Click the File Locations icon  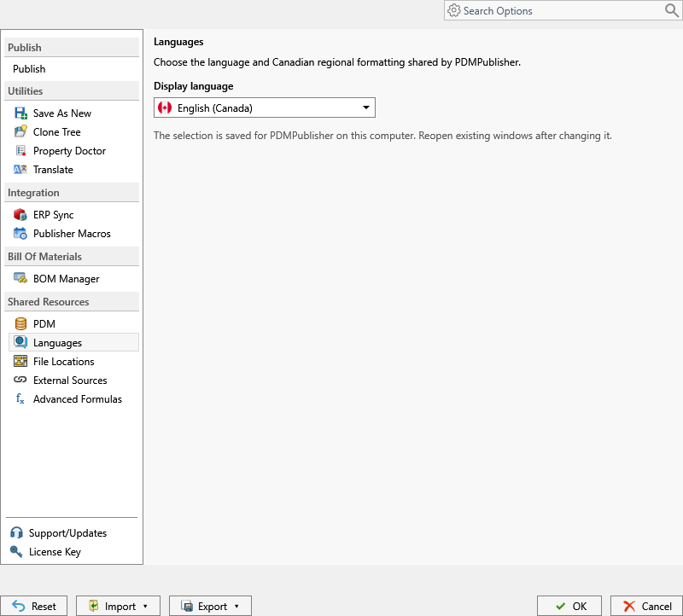(x=20, y=361)
